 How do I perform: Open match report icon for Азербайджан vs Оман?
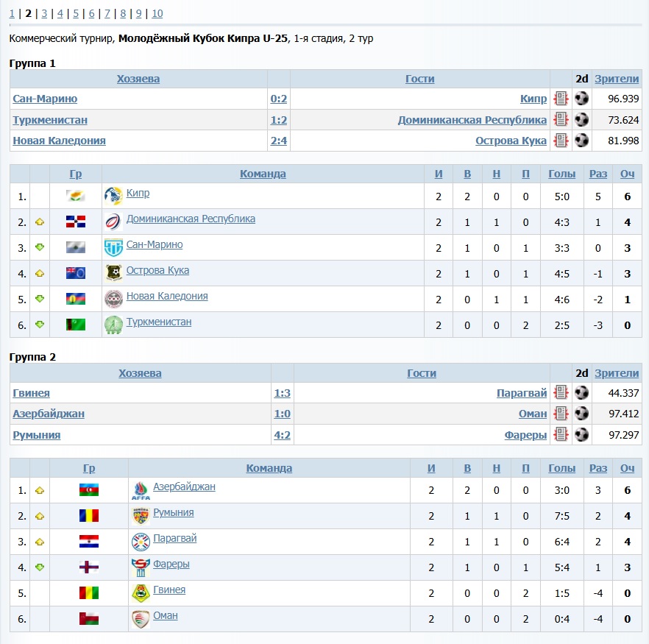(561, 414)
